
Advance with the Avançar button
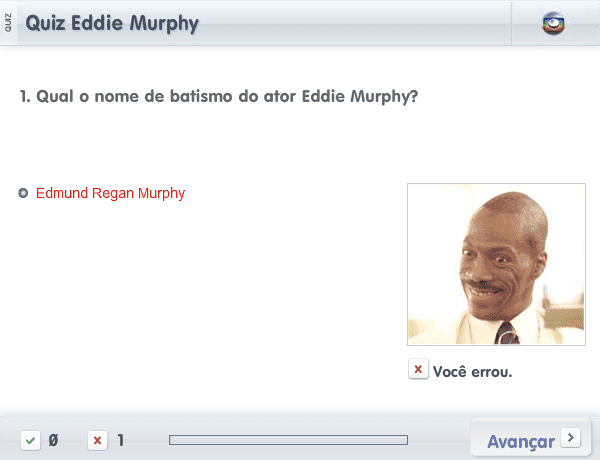point(531,439)
